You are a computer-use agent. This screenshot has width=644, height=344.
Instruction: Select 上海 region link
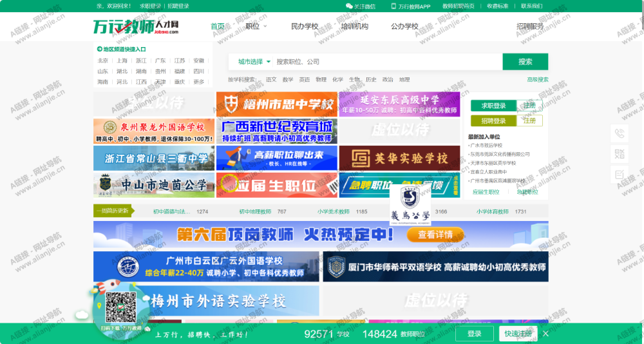coord(122,61)
